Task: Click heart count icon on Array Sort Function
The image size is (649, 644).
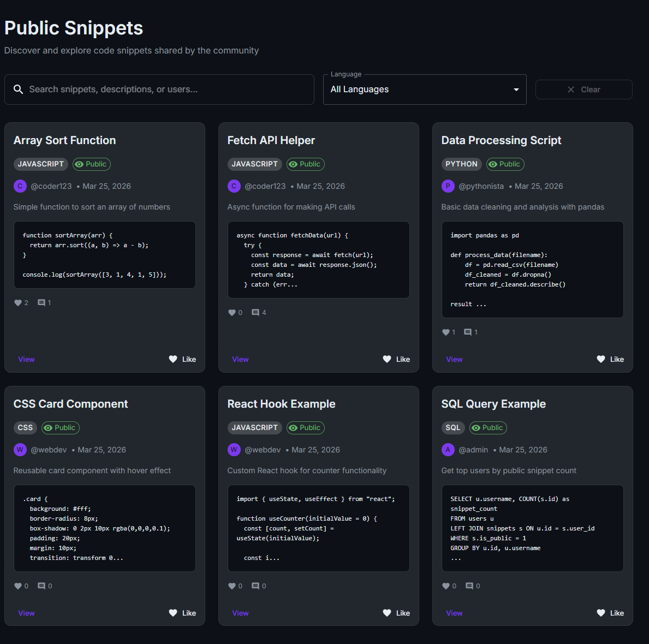Action: [18, 303]
